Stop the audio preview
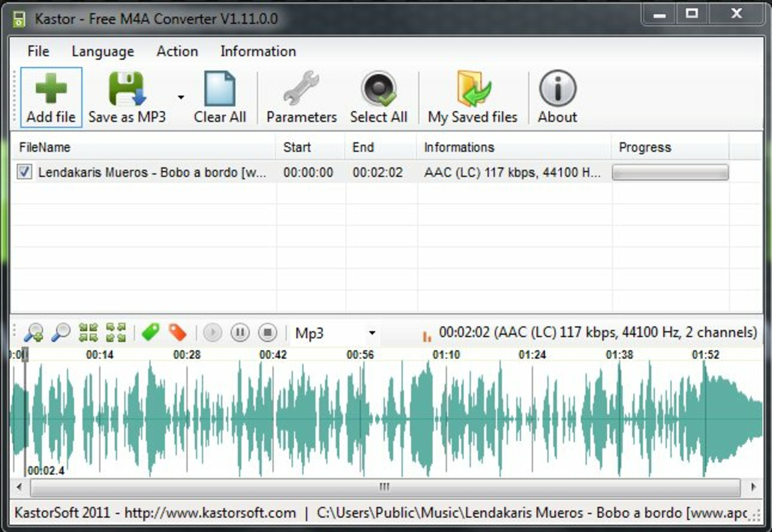The width and height of the screenshot is (772, 532). (x=268, y=332)
